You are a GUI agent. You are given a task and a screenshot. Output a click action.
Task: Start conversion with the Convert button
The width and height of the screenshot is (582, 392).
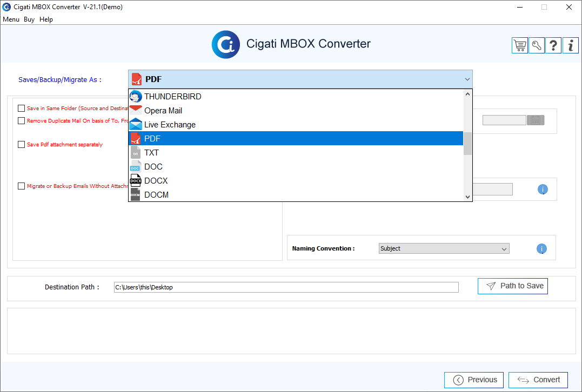click(538, 380)
